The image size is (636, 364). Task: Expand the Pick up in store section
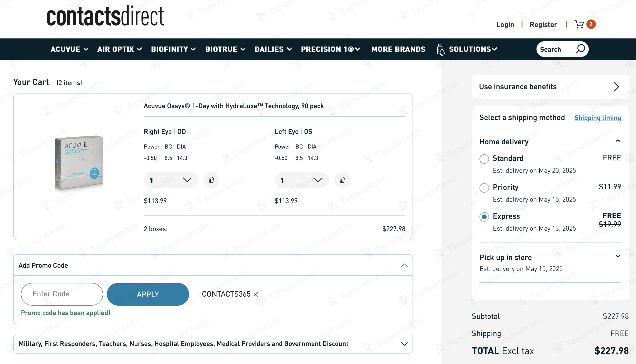618,257
